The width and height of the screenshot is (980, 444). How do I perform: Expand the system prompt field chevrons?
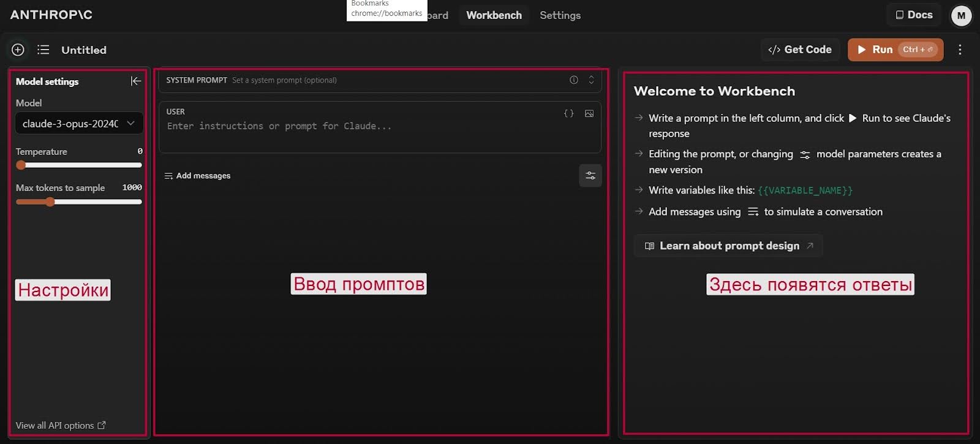tap(591, 80)
